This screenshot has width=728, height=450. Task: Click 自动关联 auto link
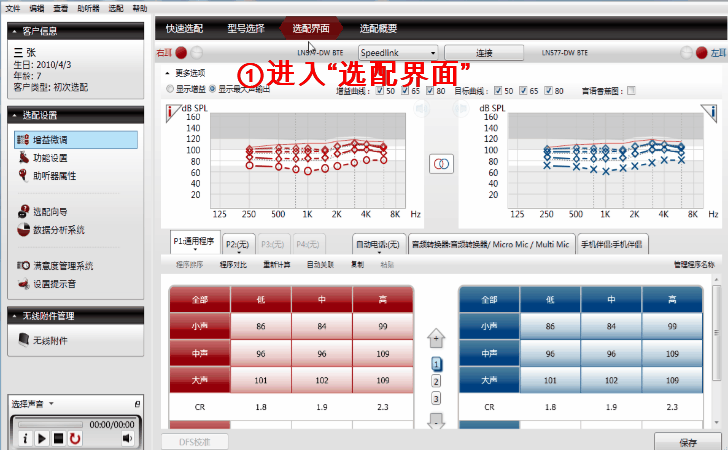[320, 265]
